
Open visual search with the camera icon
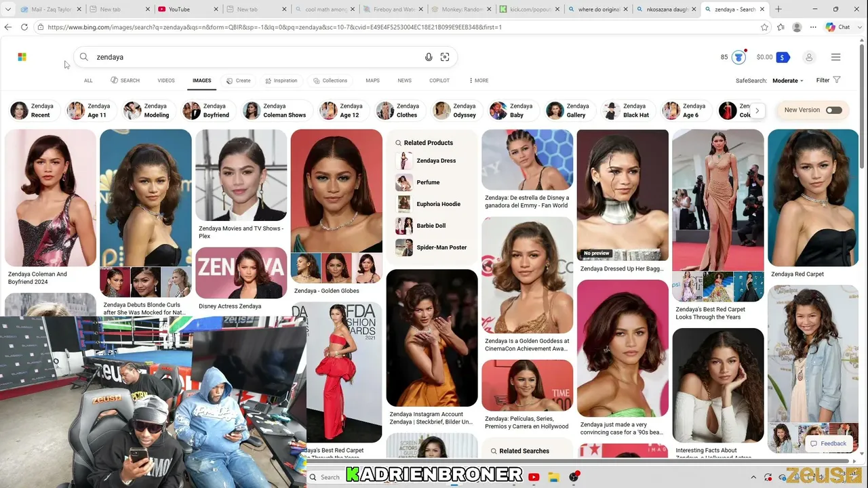click(x=445, y=57)
